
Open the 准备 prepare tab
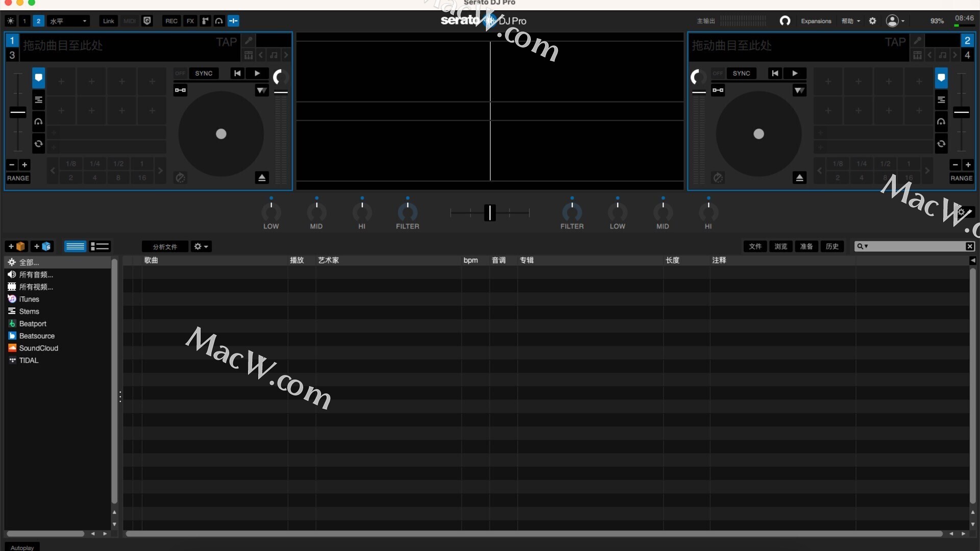[806, 246]
